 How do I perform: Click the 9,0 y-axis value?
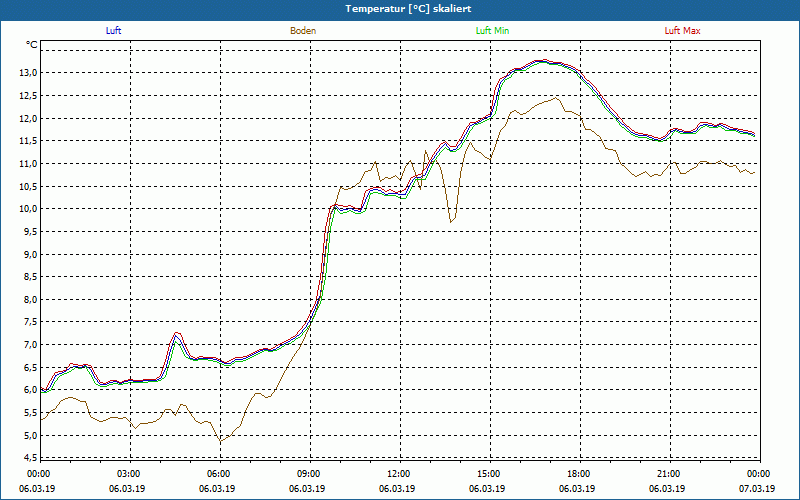[30, 254]
